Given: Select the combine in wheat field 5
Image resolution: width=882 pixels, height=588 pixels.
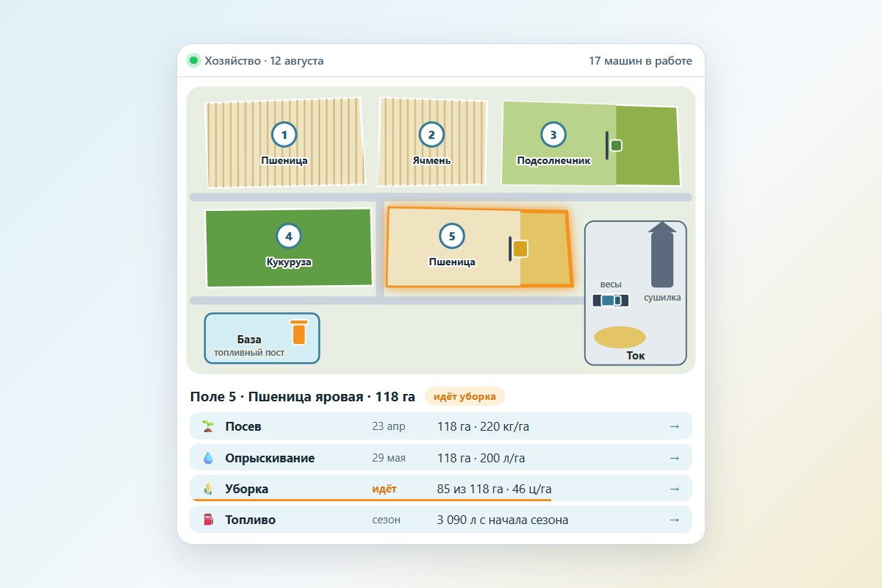Looking at the screenshot, I should (x=519, y=249).
